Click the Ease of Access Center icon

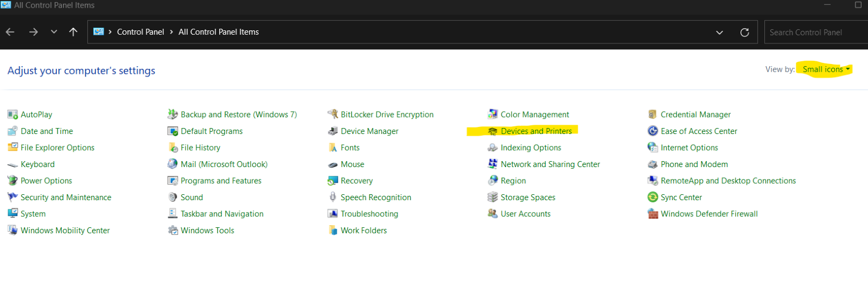(653, 131)
